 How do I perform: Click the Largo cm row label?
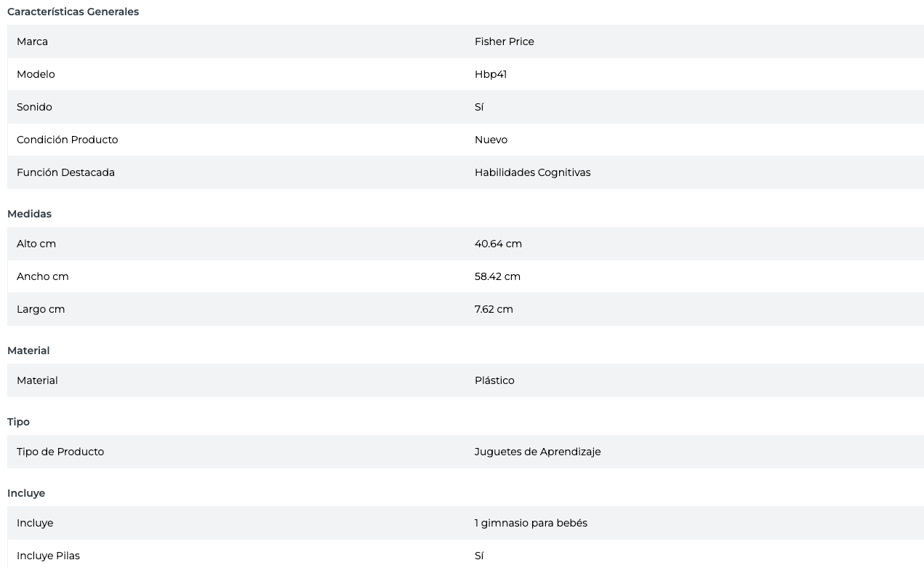pyautogui.click(x=41, y=309)
